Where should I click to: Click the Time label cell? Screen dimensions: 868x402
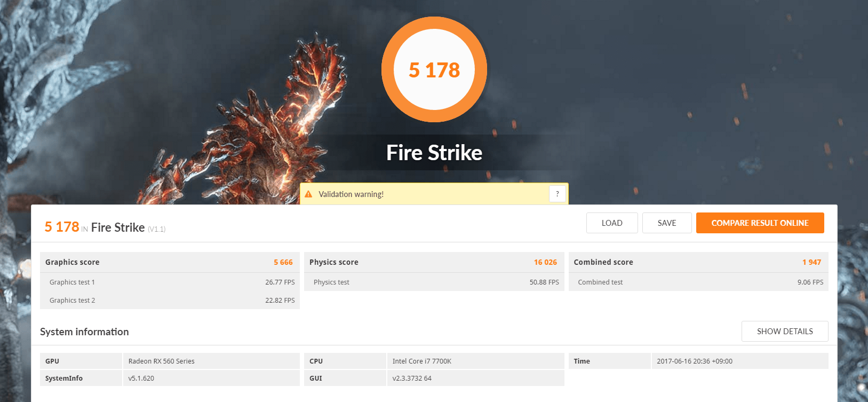click(610, 361)
